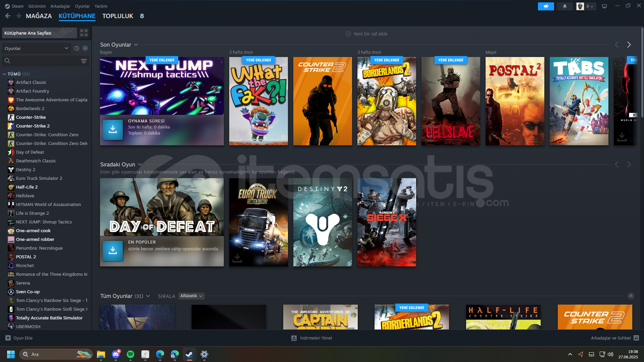
Task: Toggle ready-to-play filter icon
Action: [x=85, y=48]
